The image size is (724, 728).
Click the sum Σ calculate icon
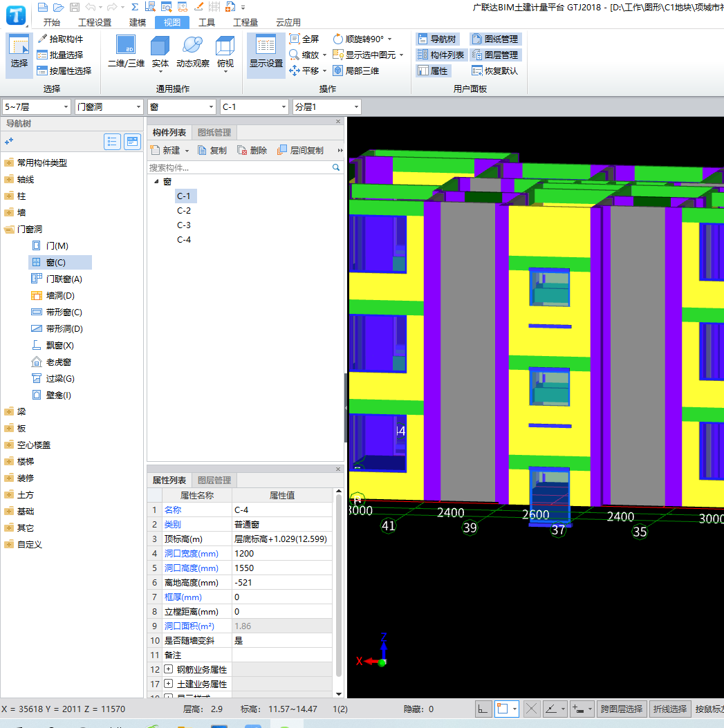pyautogui.click(x=135, y=7)
